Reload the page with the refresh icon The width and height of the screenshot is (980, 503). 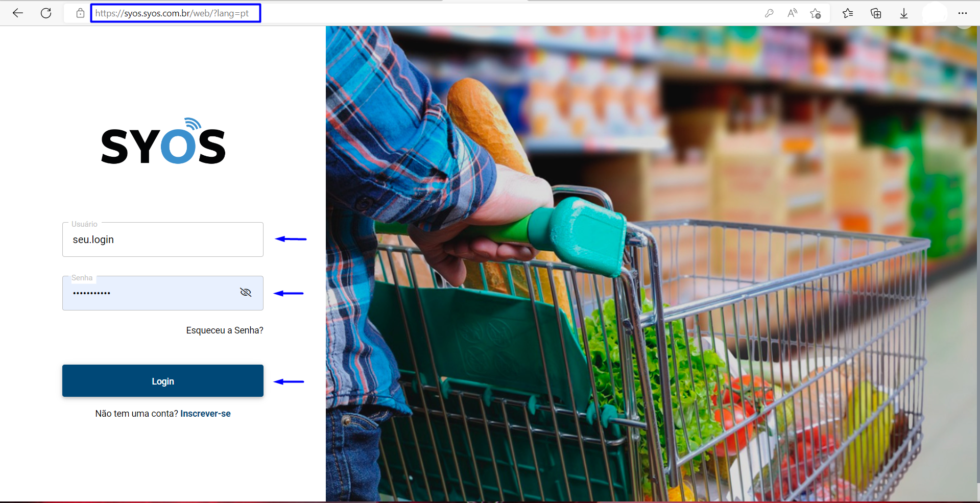pos(46,13)
